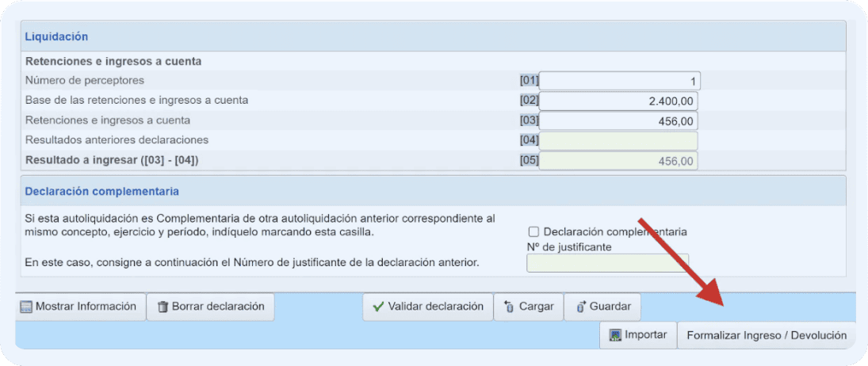This screenshot has width=868, height=366.
Task: Select field [03] Retenciones e ingresos a cuenta
Action: [618, 120]
